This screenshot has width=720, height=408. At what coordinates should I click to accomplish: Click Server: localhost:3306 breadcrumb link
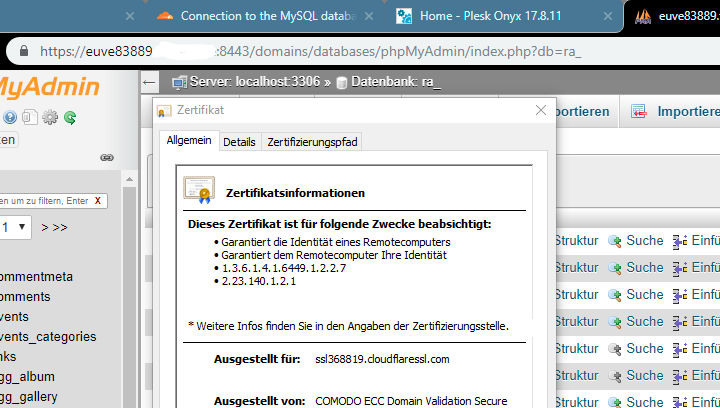point(255,82)
